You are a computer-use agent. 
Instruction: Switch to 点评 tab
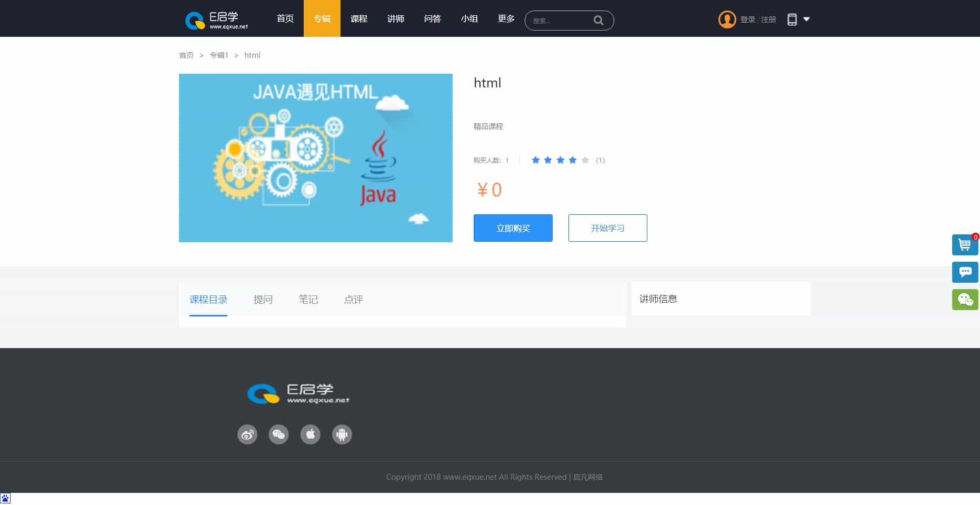click(354, 300)
